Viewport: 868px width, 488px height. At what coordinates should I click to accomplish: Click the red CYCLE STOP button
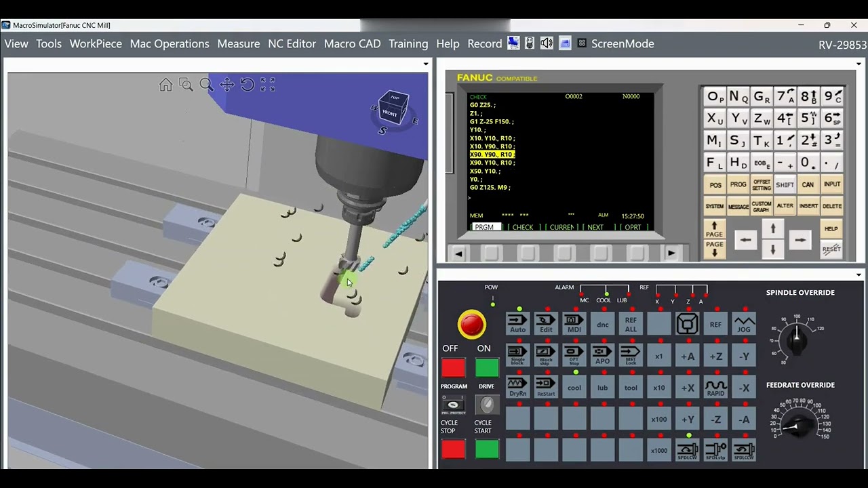(x=453, y=449)
